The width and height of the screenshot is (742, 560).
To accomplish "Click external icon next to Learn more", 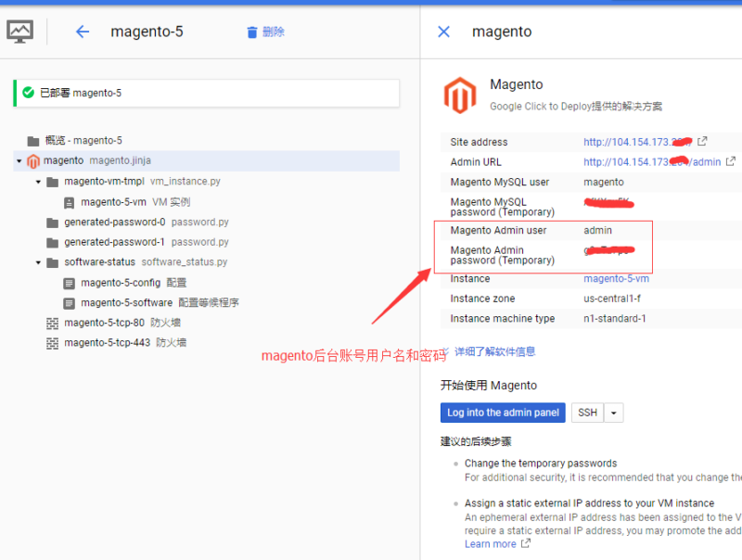I will click(x=526, y=543).
